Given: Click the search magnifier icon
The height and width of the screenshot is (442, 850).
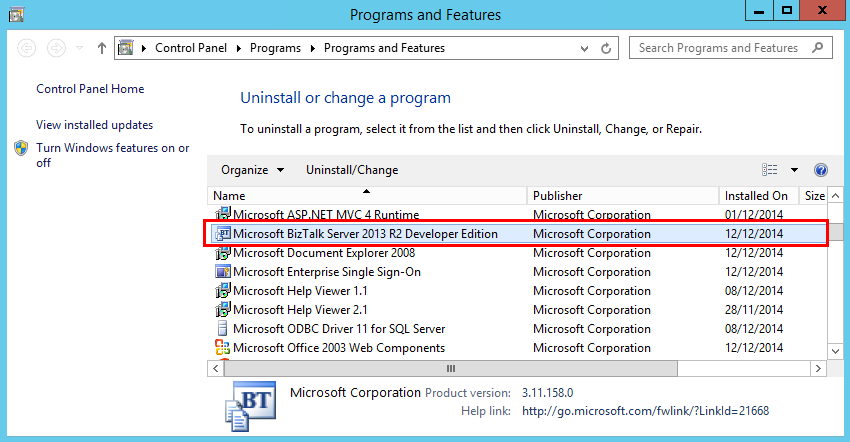Looking at the screenshot, I should coord(818,48).
